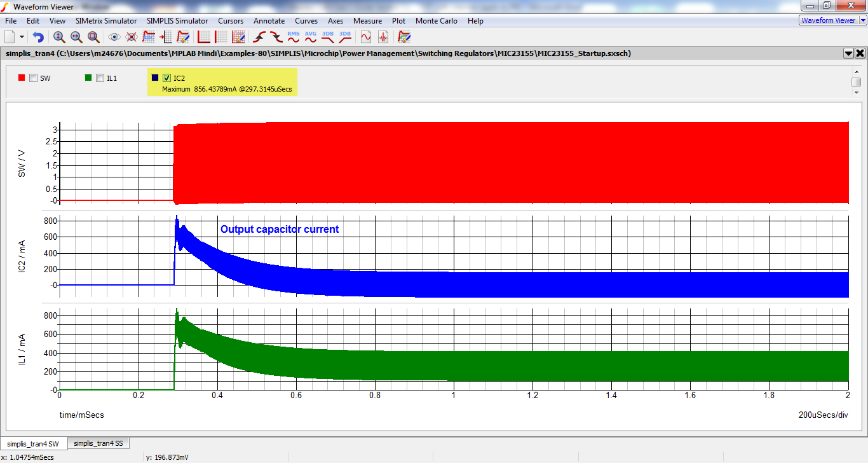Enable the SW curve checkbox
The height and width of the screenshot is (463, 868).
tap(34, 78)
